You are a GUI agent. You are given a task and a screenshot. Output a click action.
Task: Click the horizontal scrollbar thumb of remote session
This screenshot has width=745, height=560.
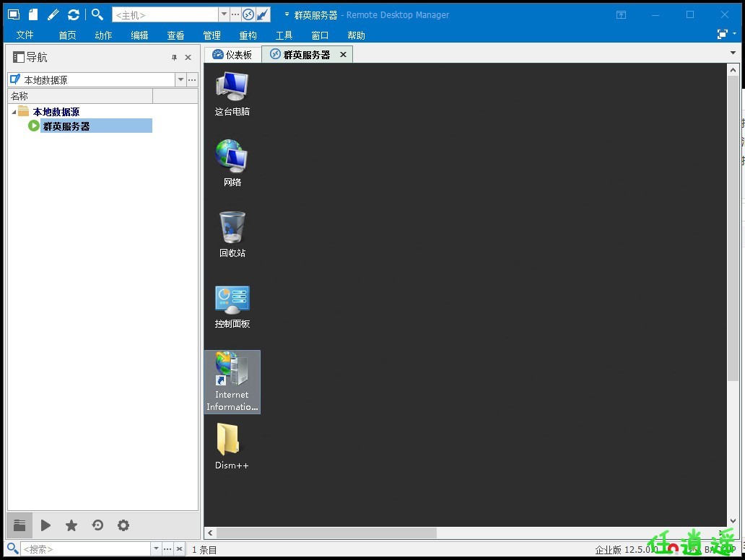[x=326, y=533]
